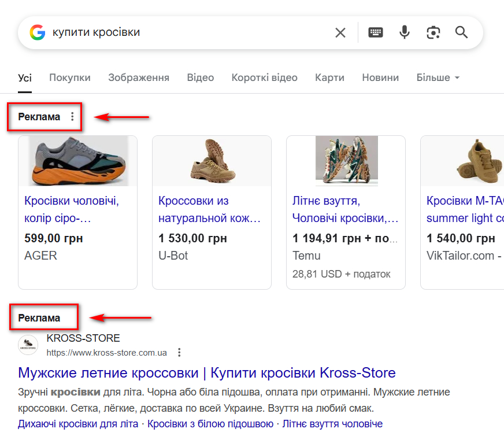504x436 pixels.
Task: Go to the Карти tab
Action: tap(329, 77)
